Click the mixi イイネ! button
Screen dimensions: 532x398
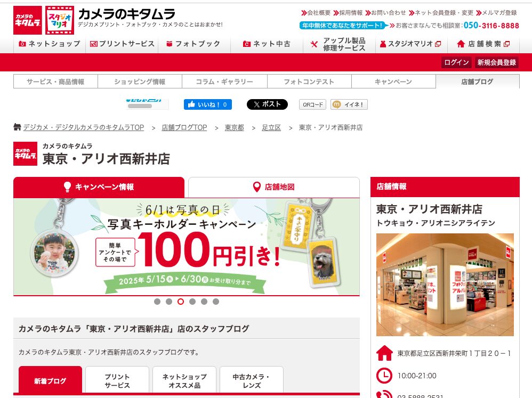[349, 104]
